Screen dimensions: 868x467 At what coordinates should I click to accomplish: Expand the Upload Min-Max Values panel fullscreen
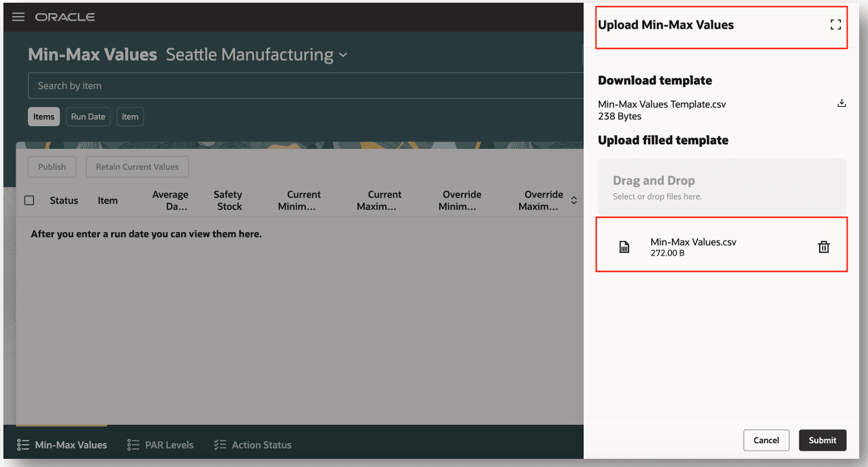pos(835,23)
